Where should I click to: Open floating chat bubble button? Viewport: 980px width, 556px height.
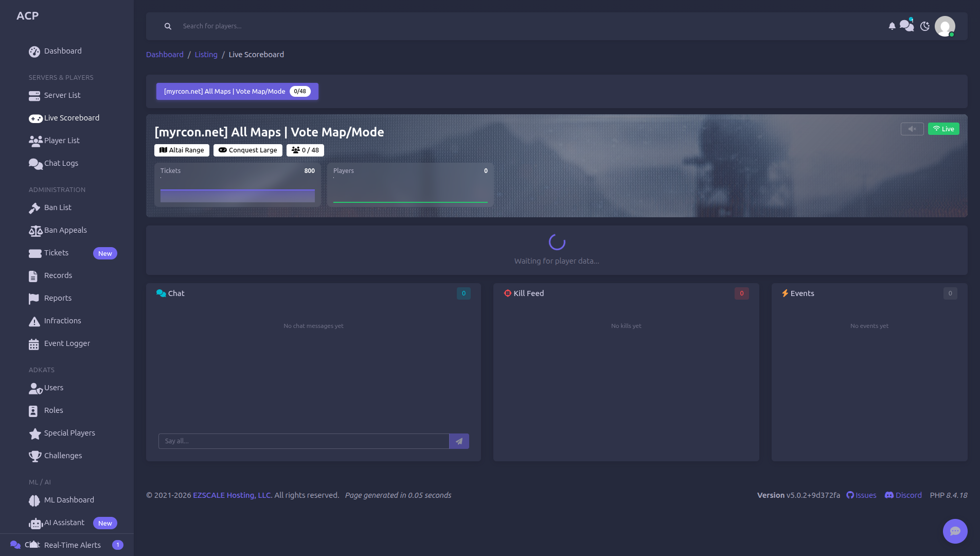955,531
